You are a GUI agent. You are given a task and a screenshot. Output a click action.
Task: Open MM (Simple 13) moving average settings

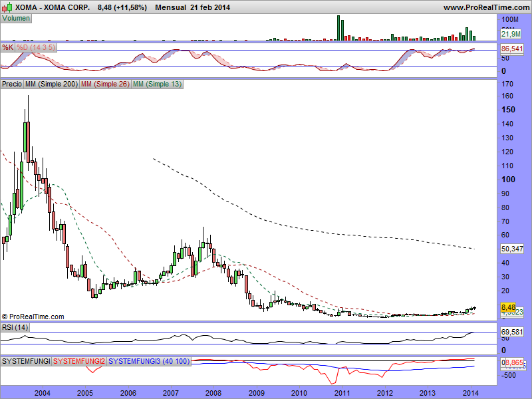(x=157, y=84)
